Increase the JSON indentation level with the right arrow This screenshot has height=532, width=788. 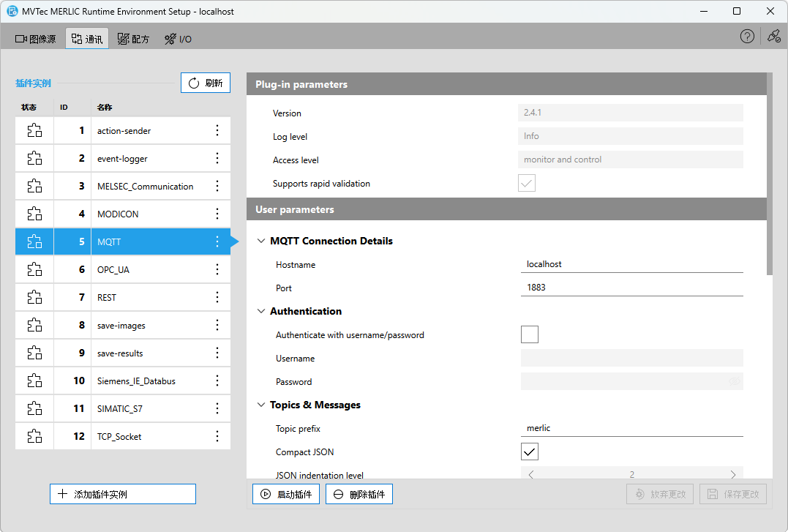coord(733,475)
